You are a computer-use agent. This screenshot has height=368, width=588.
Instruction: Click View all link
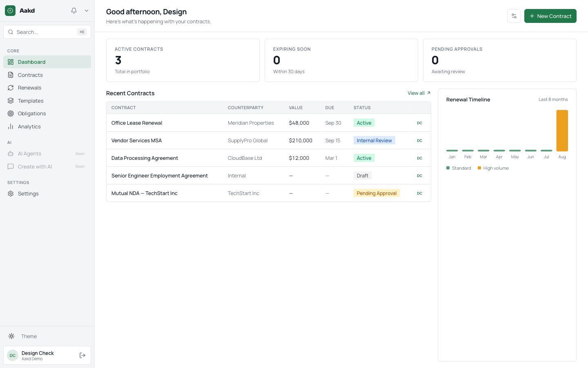pyautogui.click(x=416, y=93)
